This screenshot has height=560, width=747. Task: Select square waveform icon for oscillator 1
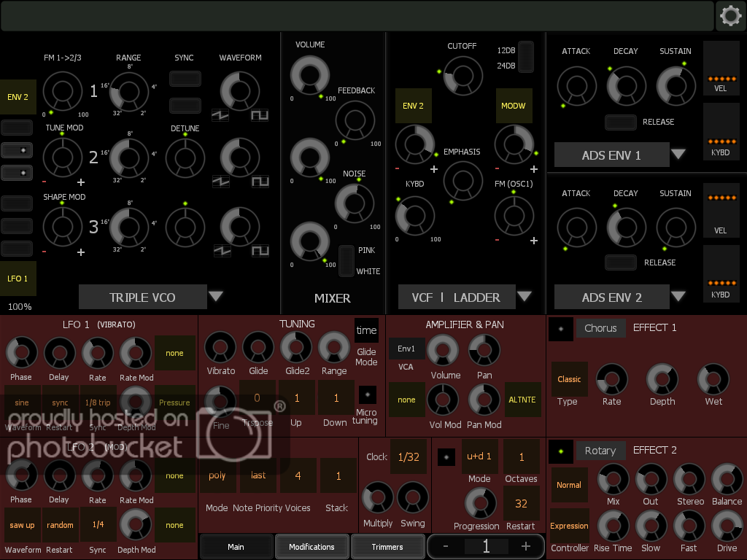(x=260, y=115)
